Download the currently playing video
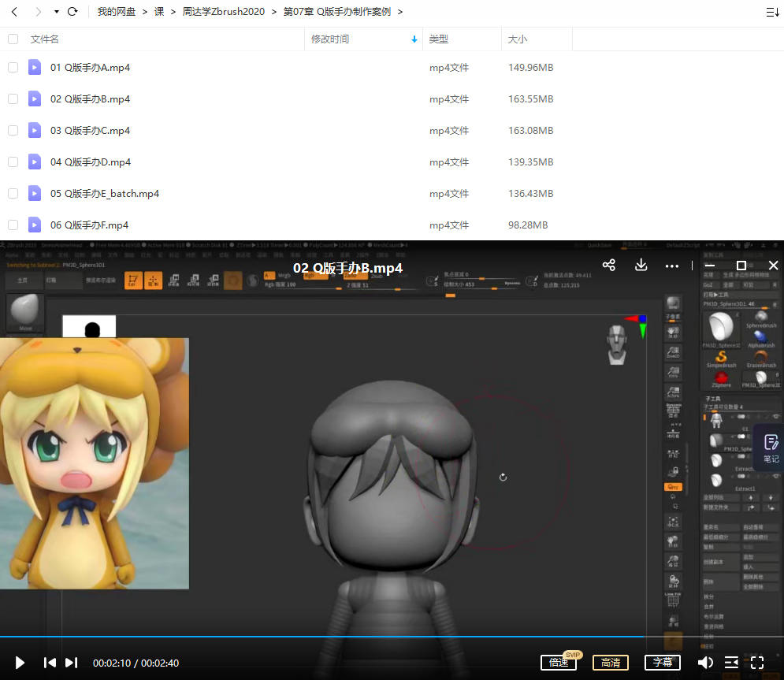Screen dimensions: 784x680 641,266
